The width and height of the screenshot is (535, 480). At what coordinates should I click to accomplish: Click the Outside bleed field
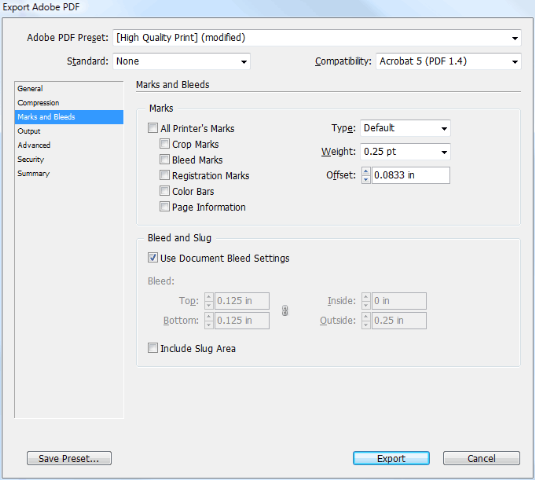pyautogui.click(x=399, y=321)
